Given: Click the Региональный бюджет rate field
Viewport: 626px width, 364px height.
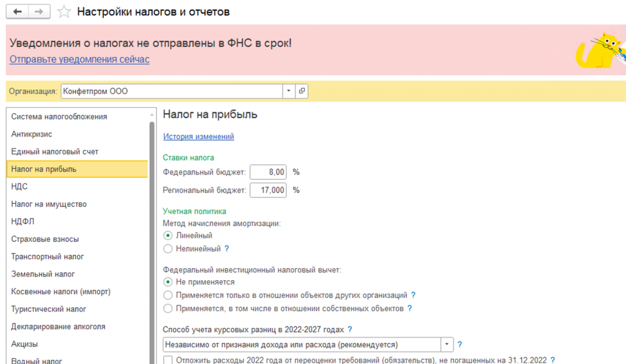Looking at the screenshot, I should coord(268,190).
